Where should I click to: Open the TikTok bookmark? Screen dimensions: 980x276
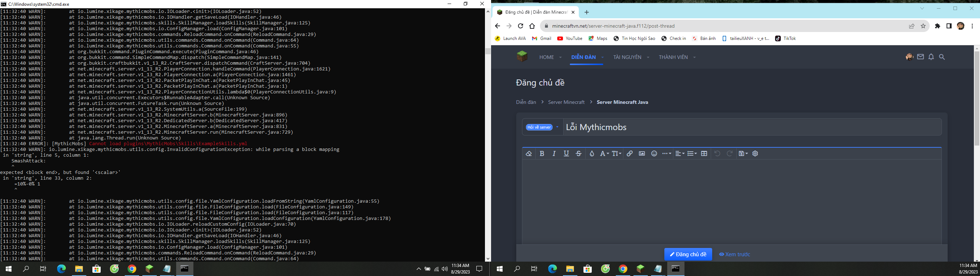(x=786, y=38)
